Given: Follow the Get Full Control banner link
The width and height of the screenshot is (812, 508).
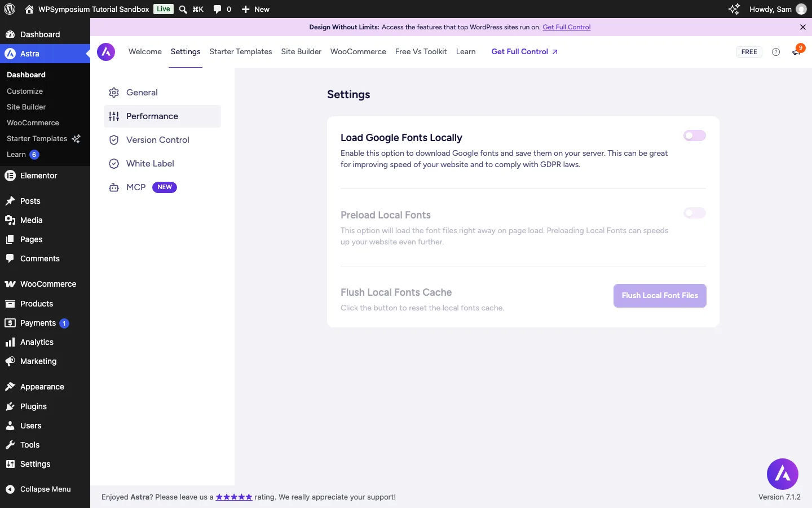Looking at the screenshot, I should pyautogui.click(x=567, y=27).
